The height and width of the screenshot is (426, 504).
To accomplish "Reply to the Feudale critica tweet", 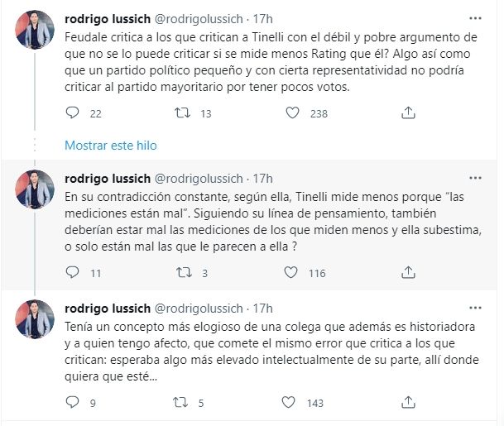I will 72,113.
